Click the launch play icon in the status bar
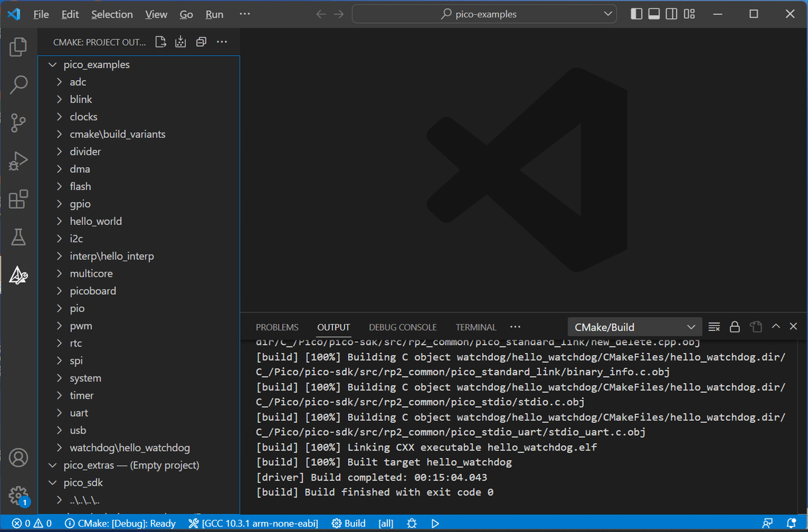The height and width of the screenshot is (532, 808). [436, 523]
